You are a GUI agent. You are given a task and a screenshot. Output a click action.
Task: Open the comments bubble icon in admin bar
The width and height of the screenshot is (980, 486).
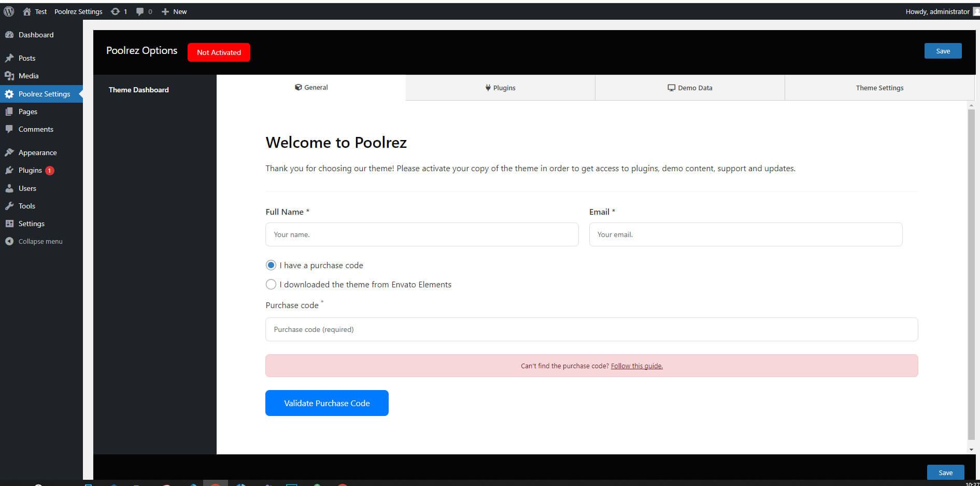click(x=140, y=11)
